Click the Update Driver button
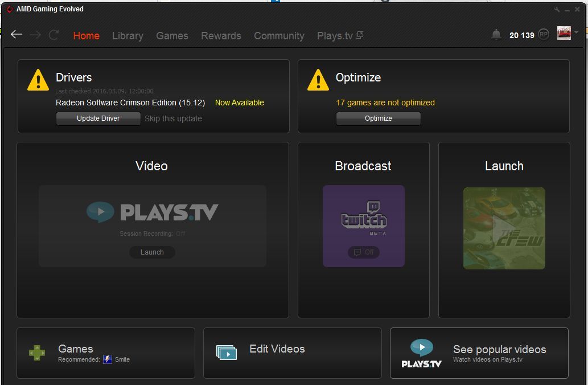The width and height of the screenshot is (588, 385). [98, 118]
